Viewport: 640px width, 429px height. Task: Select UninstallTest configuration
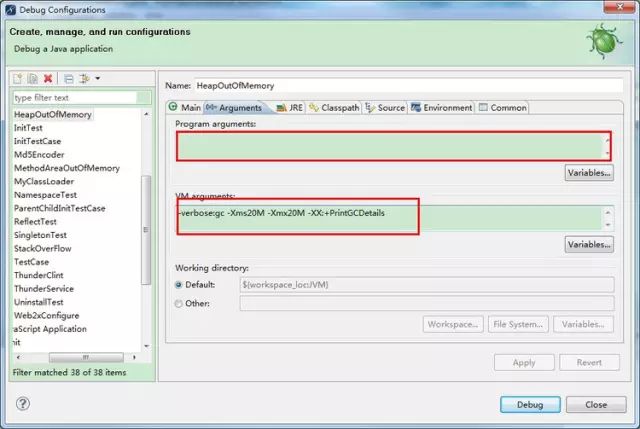pos(39,302)
